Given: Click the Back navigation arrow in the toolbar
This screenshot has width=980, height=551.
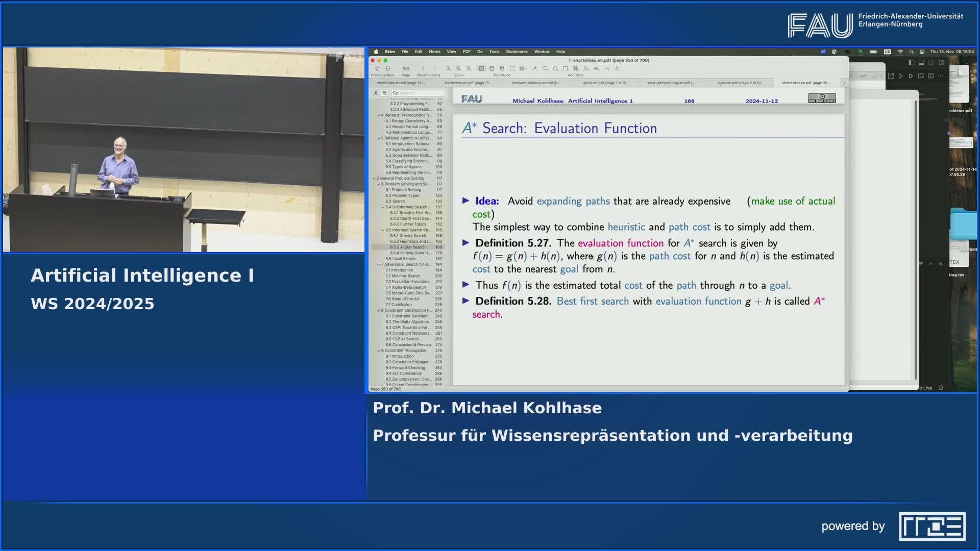Looking at the screenshot, I should 423,69.
